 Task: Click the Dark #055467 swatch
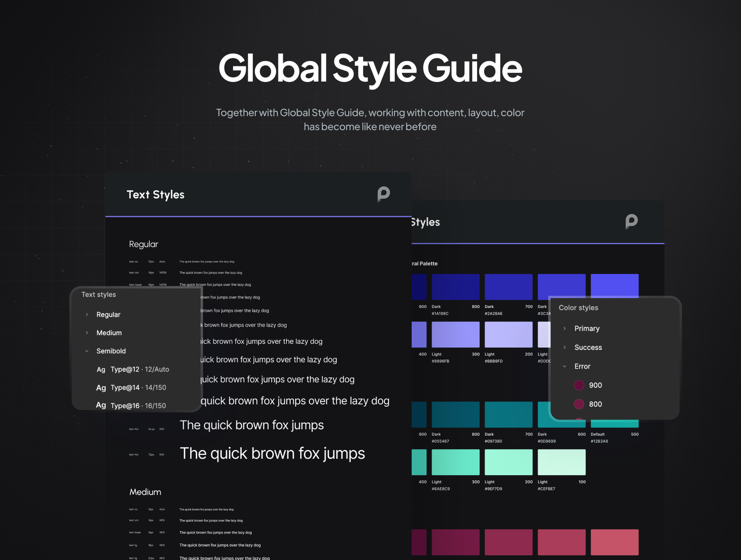click(455, 415)
